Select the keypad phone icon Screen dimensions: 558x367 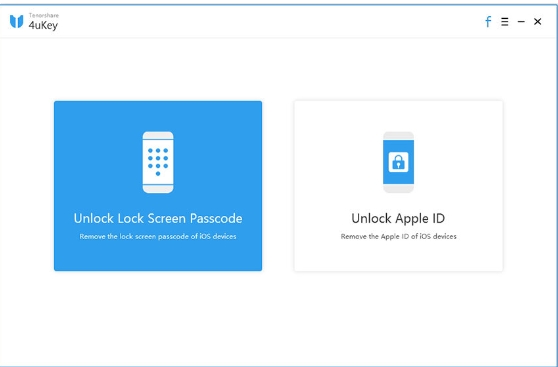pos(158,162)
